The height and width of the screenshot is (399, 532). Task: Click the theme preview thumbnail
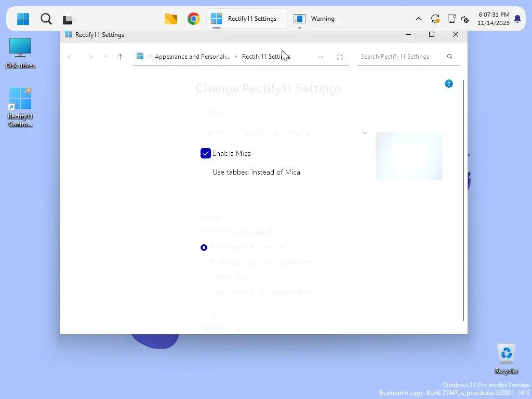409,156
